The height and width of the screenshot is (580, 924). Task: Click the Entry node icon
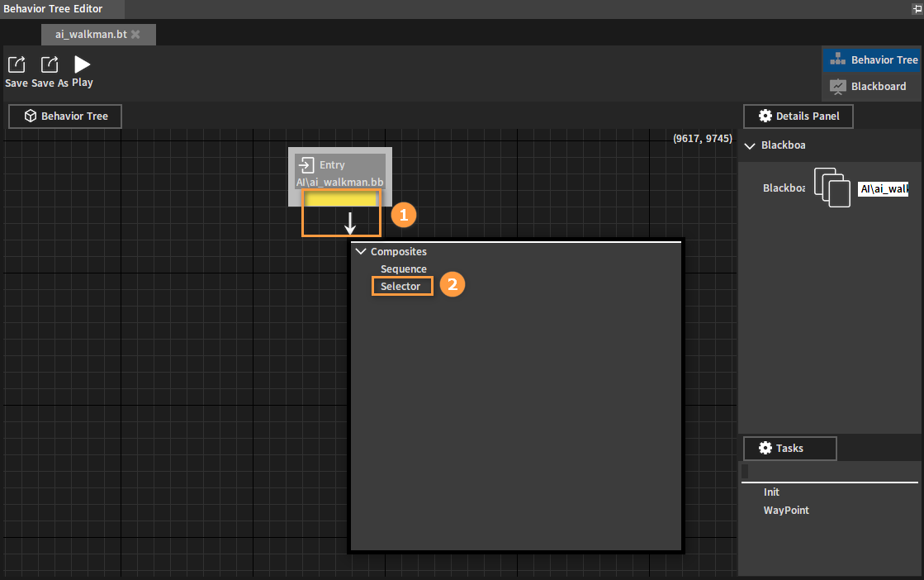(x=306, y=164)
